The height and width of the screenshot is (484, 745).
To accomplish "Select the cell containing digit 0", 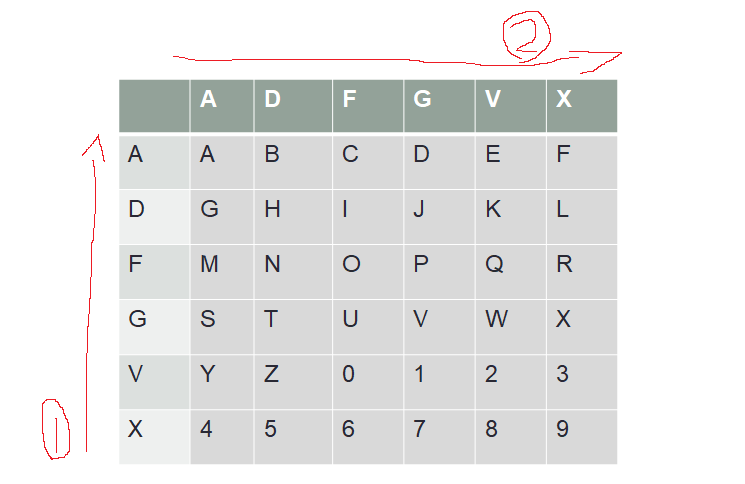I will pyautogui.click(x=368, y=382).
